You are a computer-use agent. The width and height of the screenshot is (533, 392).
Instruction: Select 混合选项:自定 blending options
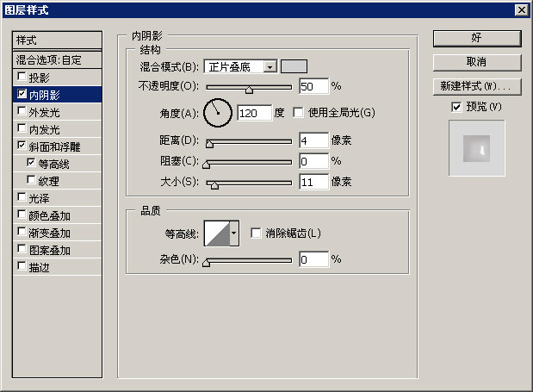[x=57, y=60]
